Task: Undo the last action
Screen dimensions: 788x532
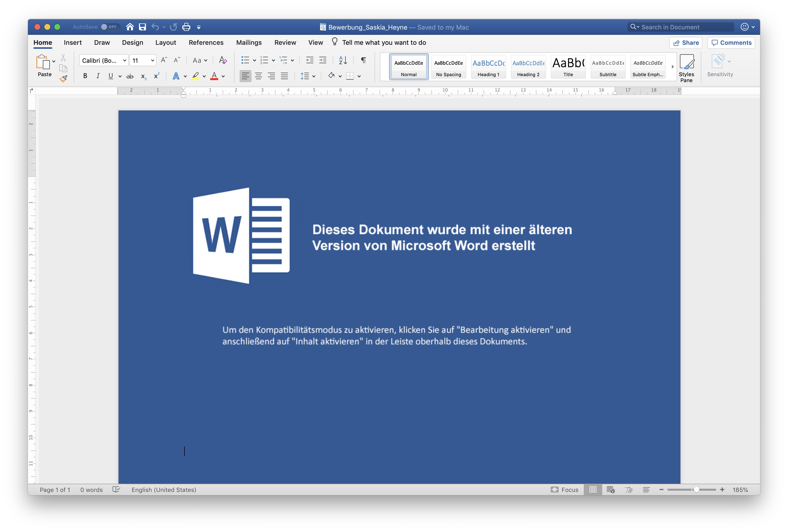Action: point(155,27)
